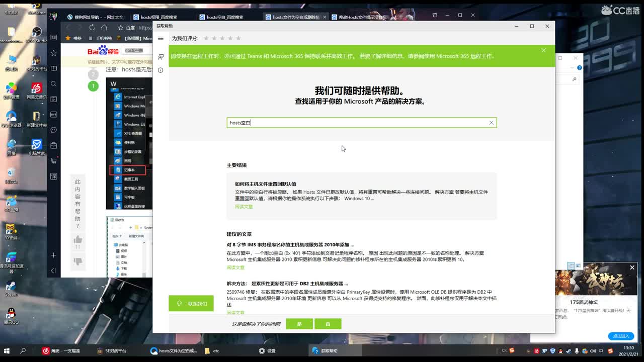Open video icon in browser sidebar
Screen dimensions: 644x362
point(54,100)
